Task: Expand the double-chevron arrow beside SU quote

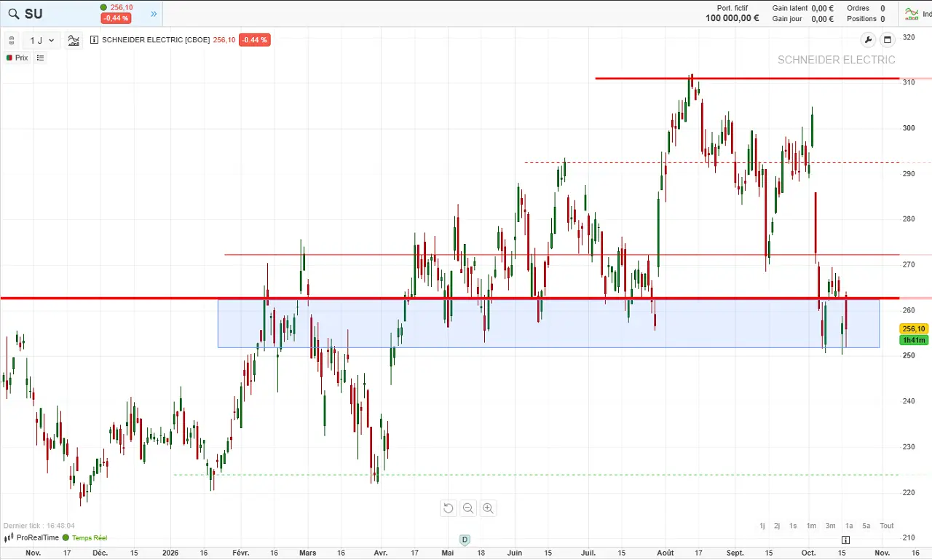Action: 154,14
